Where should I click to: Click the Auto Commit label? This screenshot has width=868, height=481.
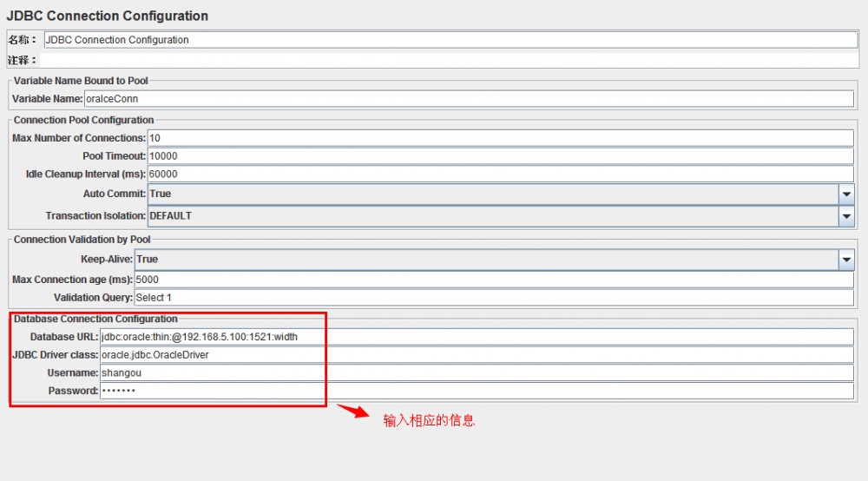coord(115,194)
